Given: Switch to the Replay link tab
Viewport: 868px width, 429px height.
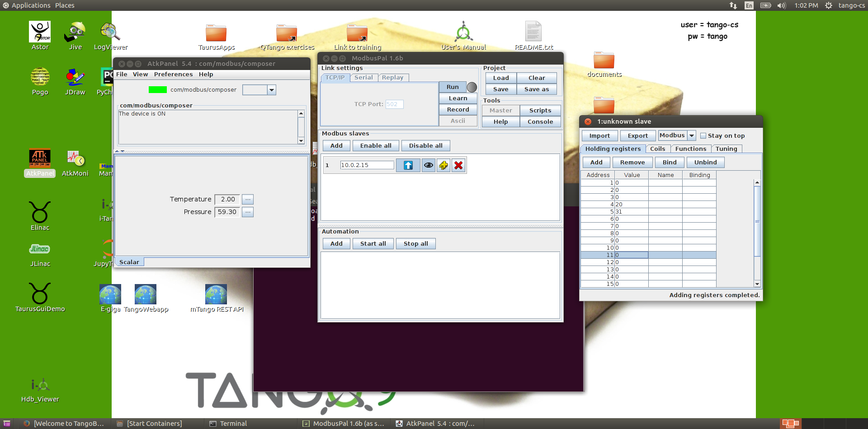Looking at the screenshot, I should (x=392, y=78).
